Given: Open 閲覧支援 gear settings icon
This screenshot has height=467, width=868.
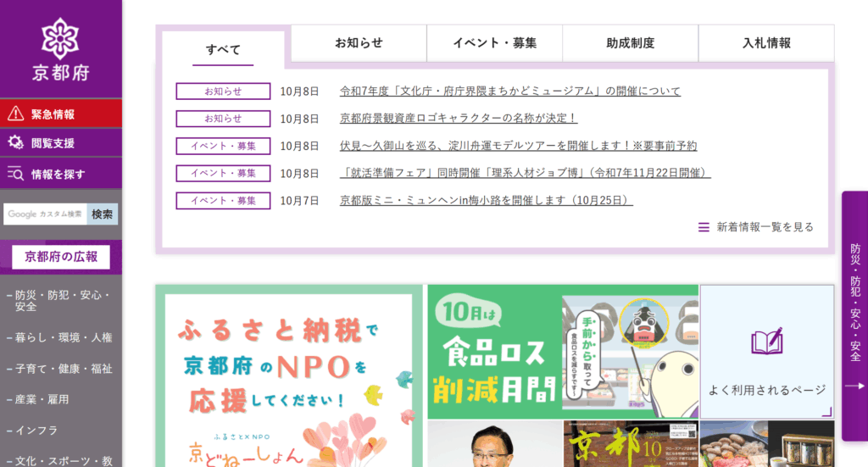Looking at the screenshot, I should (x=15, y=143).
